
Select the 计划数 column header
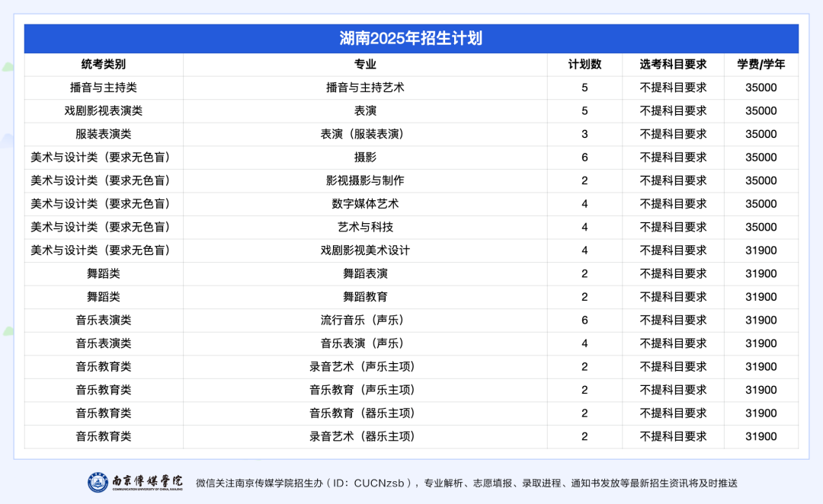pyautogui.click(x=584, y=65)
